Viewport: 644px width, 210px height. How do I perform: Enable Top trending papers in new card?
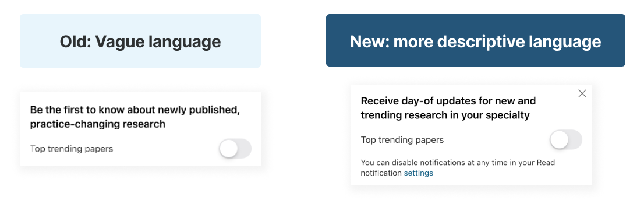[x=566, y=139]
